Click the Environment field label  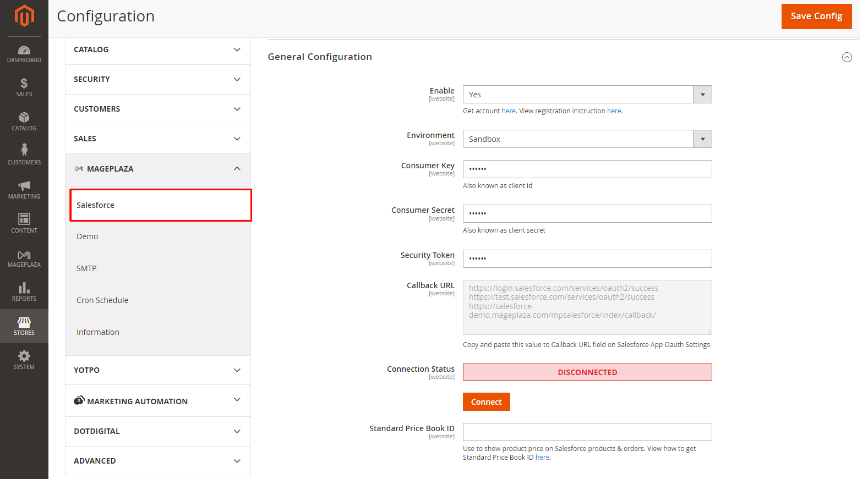pos(430,135)
